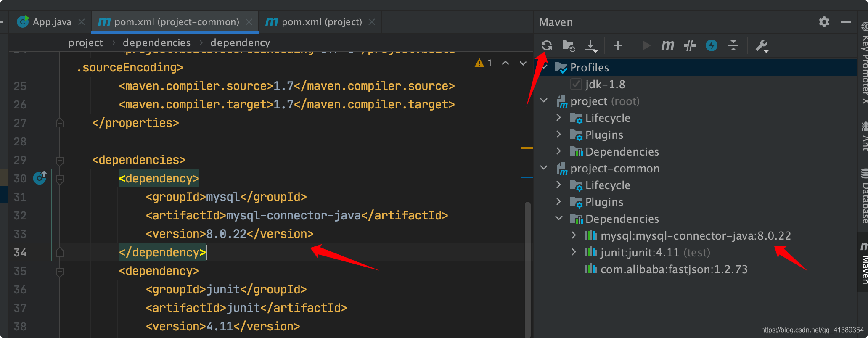Reload all Maven projects
The width and height of the screenshot is (868, 338).
pyautogui.click(x=546, y=45)
